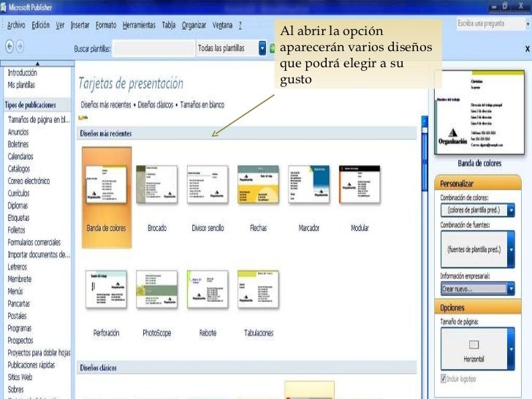The width and height of the screenshot is (532, 399).
Task: Open the Organizar menu
Action: click(194, 25)
